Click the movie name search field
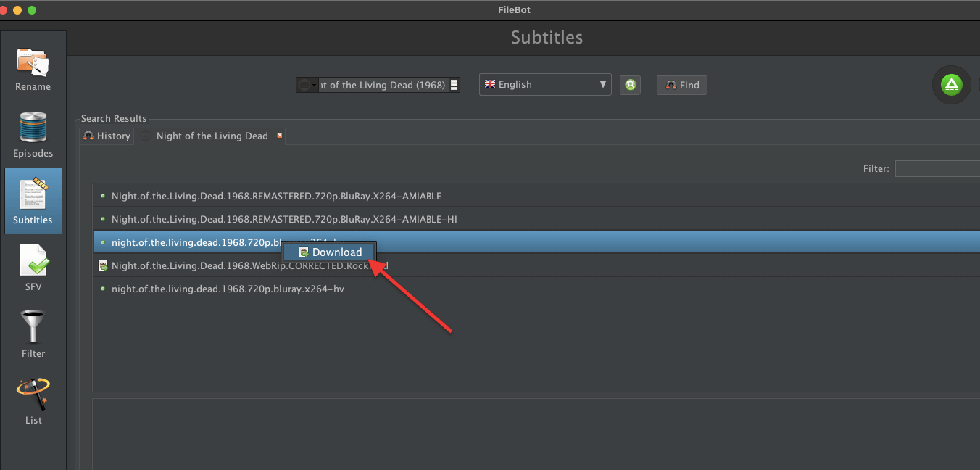Image resolution: width=980 pixels, height=470 pixels. [x=383, y=85]
